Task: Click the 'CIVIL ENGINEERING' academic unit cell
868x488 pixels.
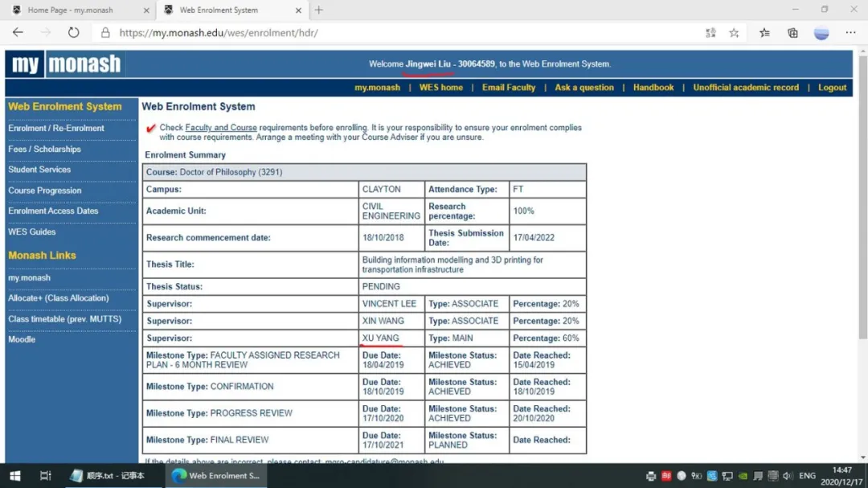Action: tap(391, 211)
